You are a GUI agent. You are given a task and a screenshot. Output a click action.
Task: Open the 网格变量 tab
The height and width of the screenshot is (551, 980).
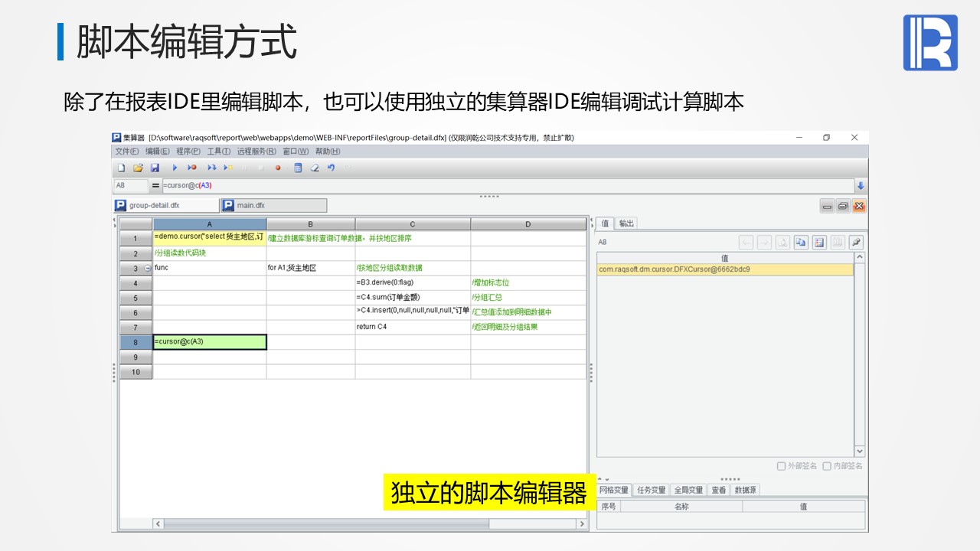coord(614,490)
